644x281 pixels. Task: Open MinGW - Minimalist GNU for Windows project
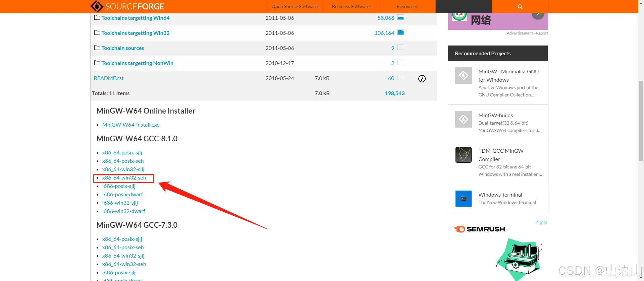tap(508, 75)
